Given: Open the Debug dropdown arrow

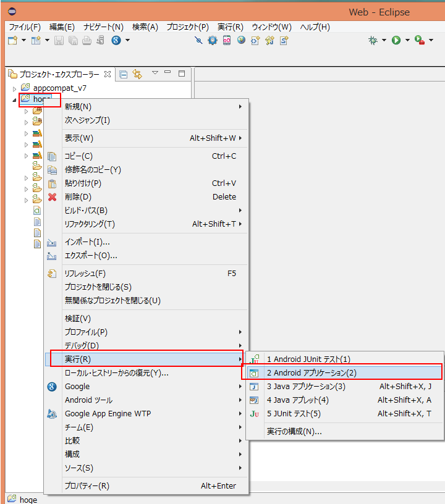Looking at the screenshot, I should point(384,40).
